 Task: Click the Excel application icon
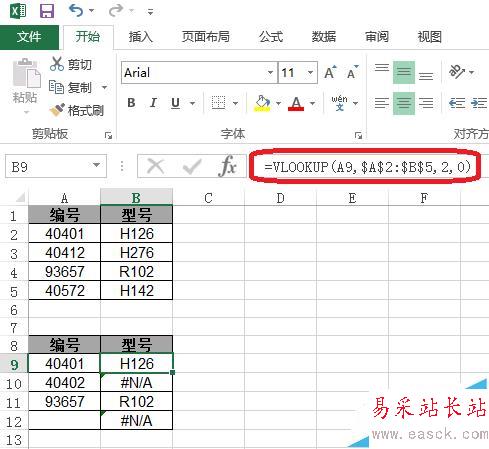pyautogui.click(x=18, y=11)
